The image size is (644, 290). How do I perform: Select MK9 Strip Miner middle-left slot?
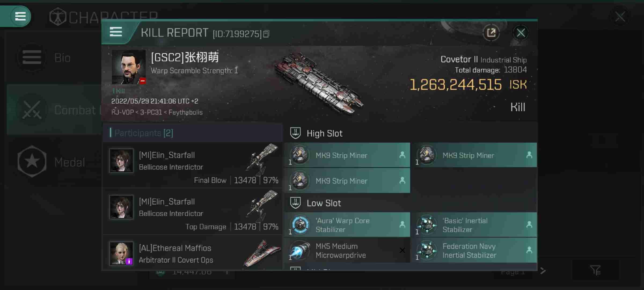pos(348,181)
